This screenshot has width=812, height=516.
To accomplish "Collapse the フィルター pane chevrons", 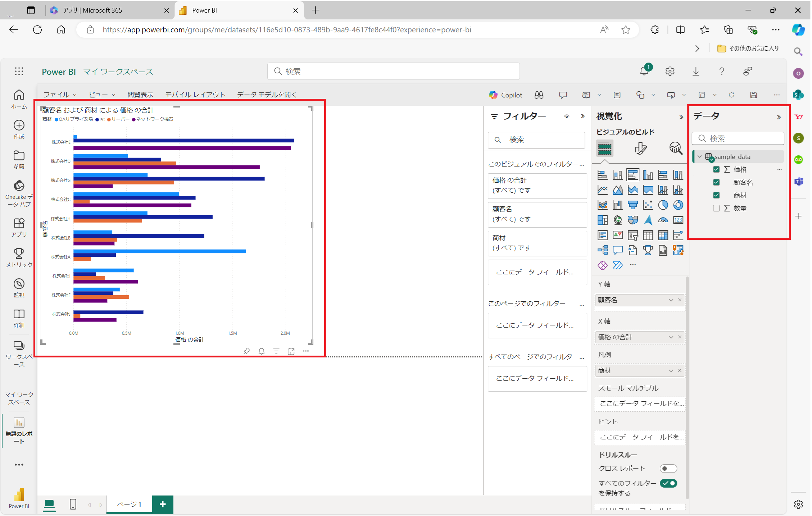I will (582, 116).
